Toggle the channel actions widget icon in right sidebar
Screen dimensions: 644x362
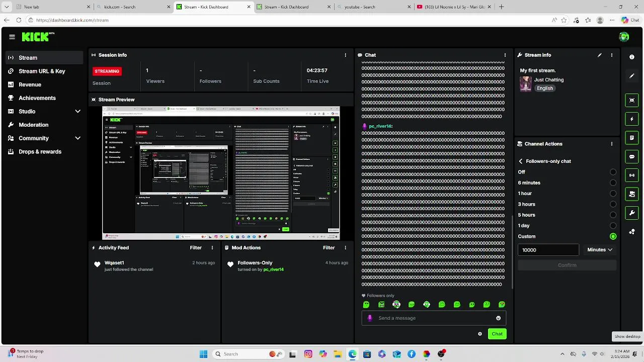(x=632, y=194)
